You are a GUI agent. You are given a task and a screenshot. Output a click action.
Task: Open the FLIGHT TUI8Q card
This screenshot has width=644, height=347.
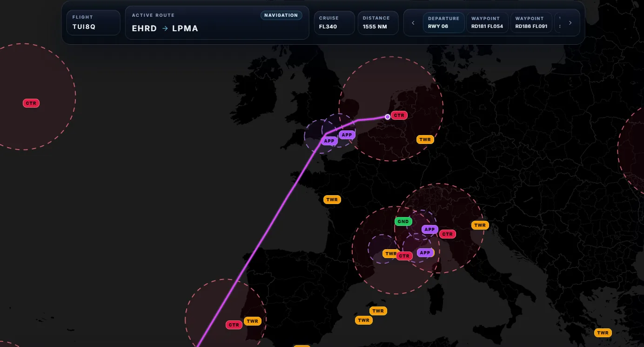[x=93, y=22]
